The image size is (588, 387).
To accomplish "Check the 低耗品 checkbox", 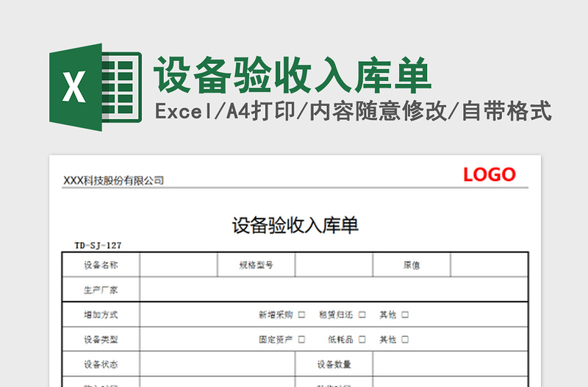I will click(x=362, y=339).
